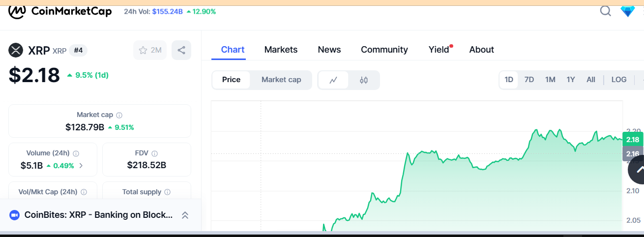Click the $128.79B market cap value

pos(85,127)
